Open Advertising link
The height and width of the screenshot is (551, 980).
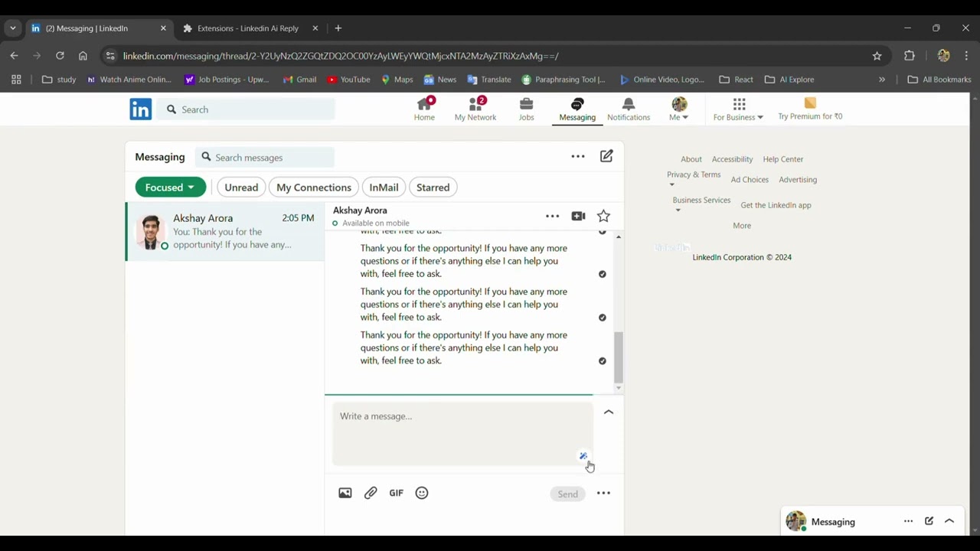798,180
